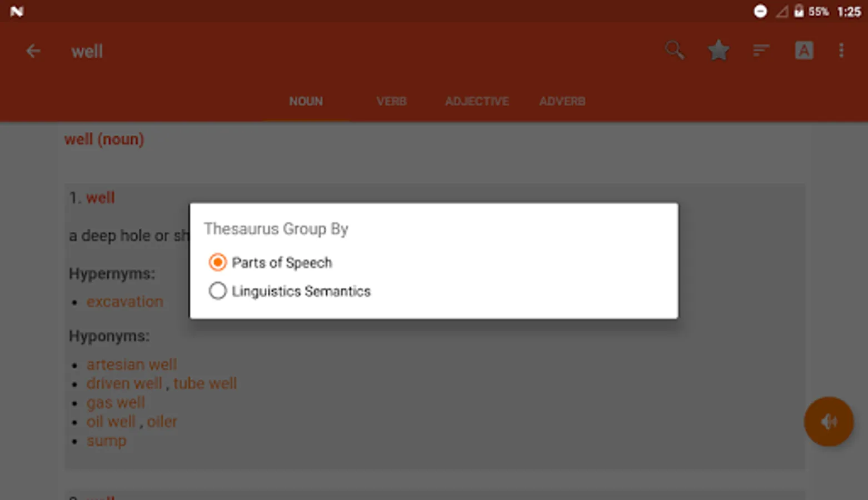Switch to the VERB tab

(391, 101)
